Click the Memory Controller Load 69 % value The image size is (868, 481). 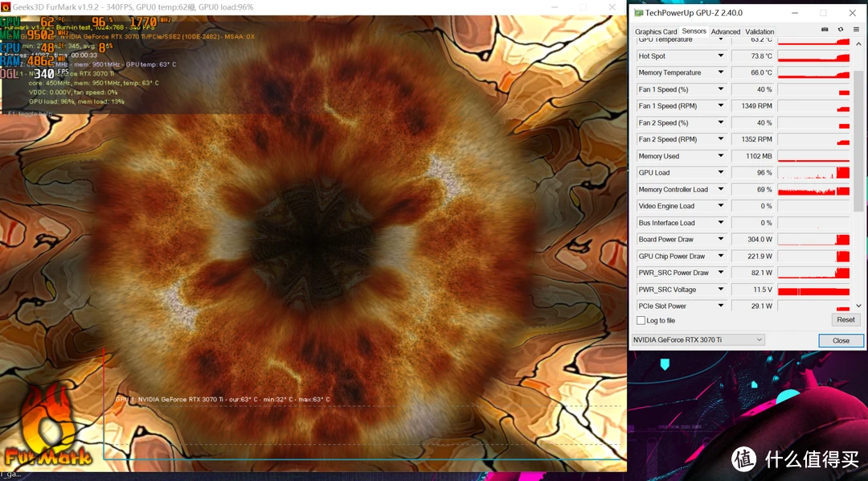[753, 190]
